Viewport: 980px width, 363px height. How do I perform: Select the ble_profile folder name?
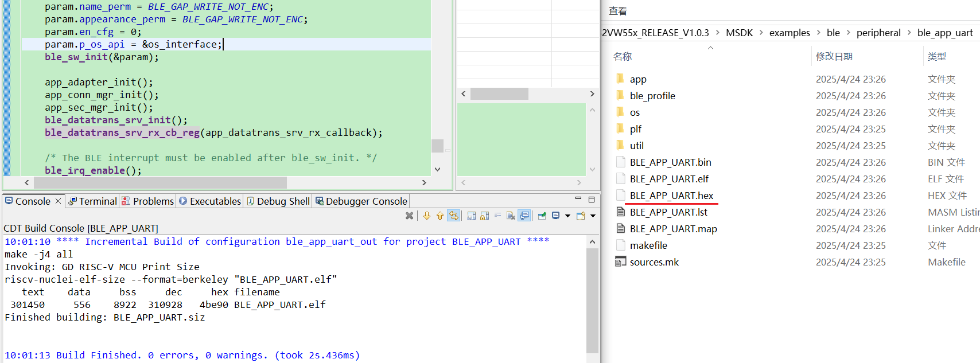[652, 96]
